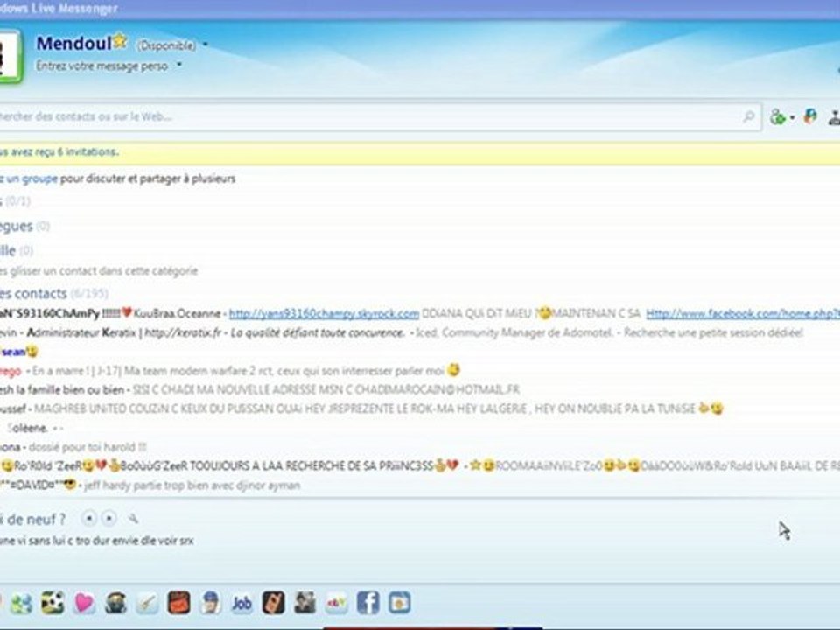Click 'Iced, Community Manager de Adomotel' text

(514, 332)
